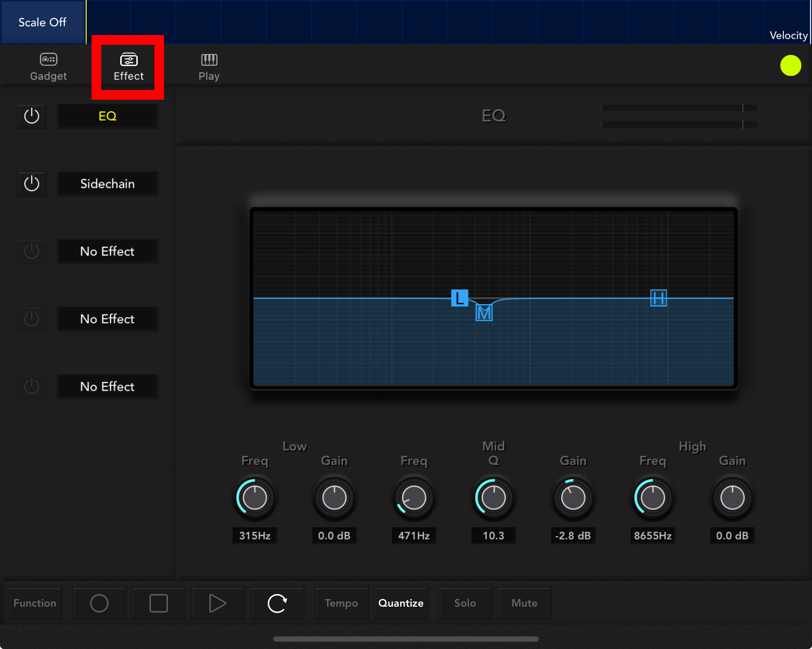Click the 471Hz mid frequency value
The image size is (812, 649).
tap(414, 536)
